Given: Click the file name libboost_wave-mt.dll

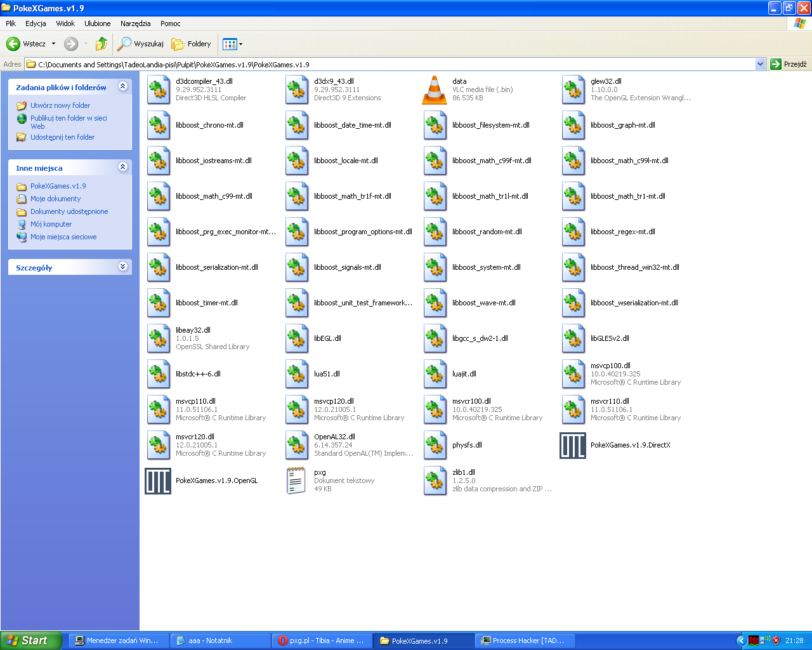Looking at the screenshot, I should (x=484, y=303).
